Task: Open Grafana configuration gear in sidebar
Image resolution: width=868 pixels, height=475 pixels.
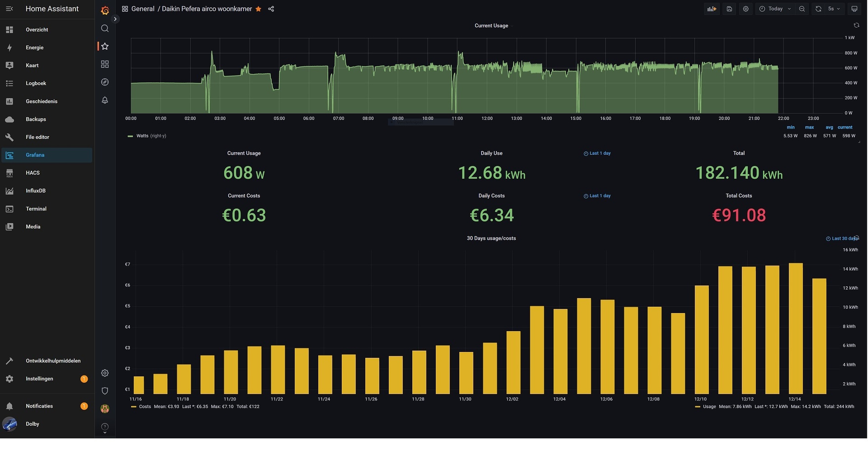Action: (x=105, y=373)
